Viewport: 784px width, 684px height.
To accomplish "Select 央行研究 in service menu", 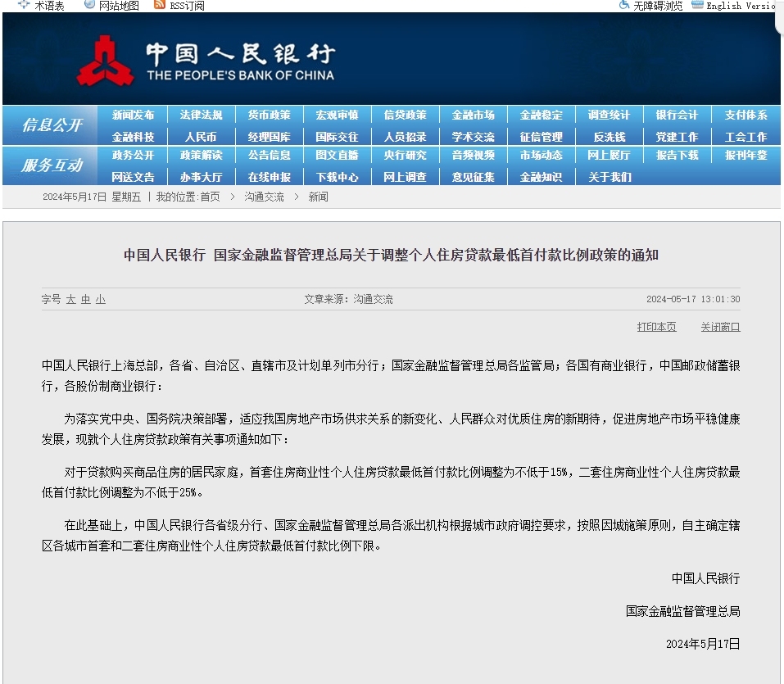I will point(405,155).
